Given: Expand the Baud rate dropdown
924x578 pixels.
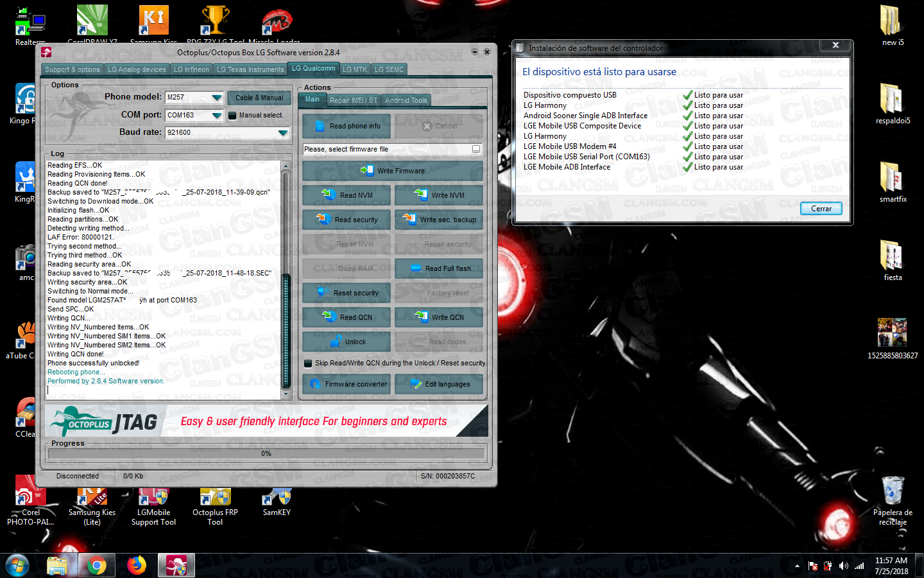Looking at the screenshot, I should tap(282, 133).
